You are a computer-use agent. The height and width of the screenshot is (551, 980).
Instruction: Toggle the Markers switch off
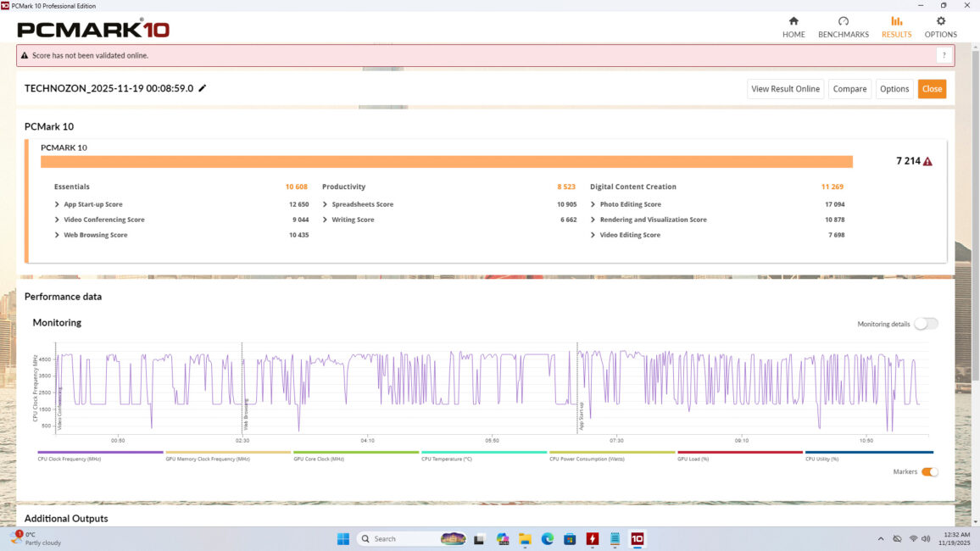929,471
